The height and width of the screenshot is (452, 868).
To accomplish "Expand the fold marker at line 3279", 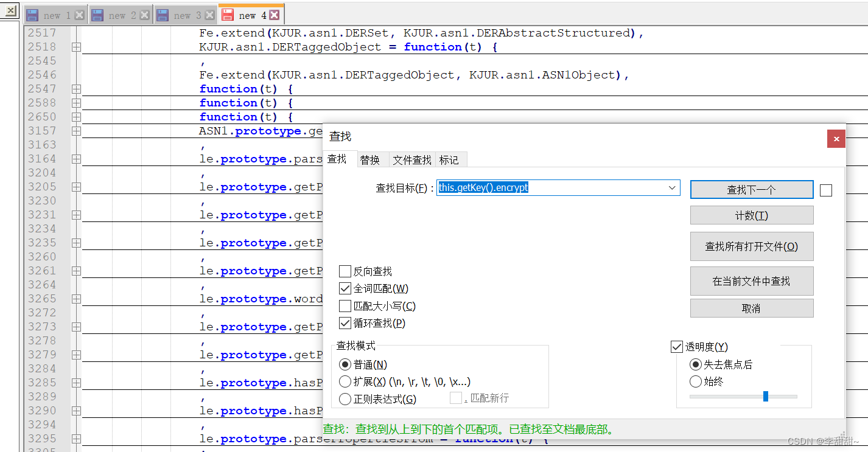I will (x=76, y=355).
